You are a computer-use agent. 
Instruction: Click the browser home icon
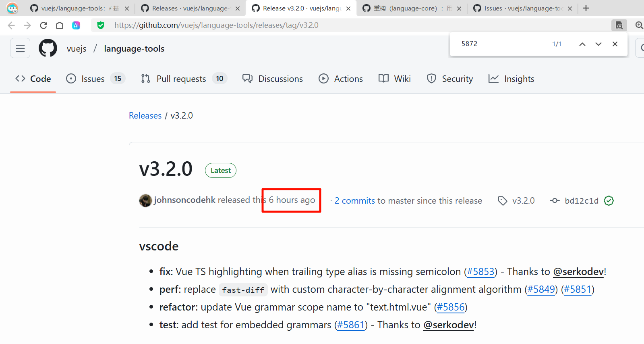click(x=60, y=25)
